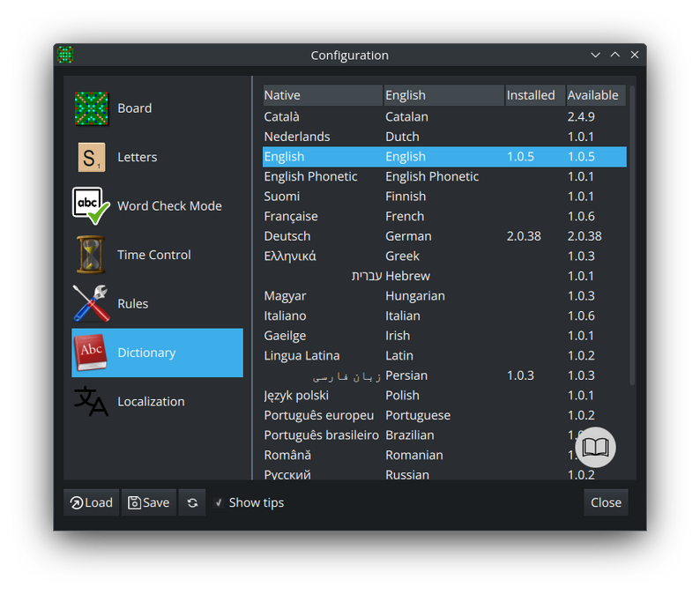Open the Rules tools icon

tap(91, 303)
